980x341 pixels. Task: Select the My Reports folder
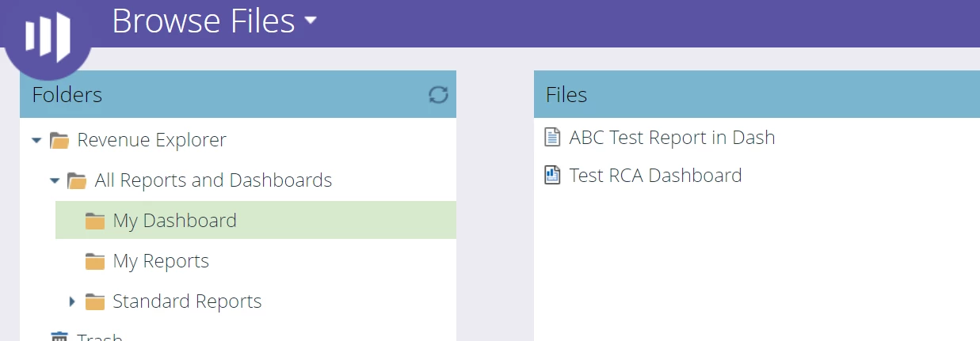pyautogui.click(x=161, y=261)
